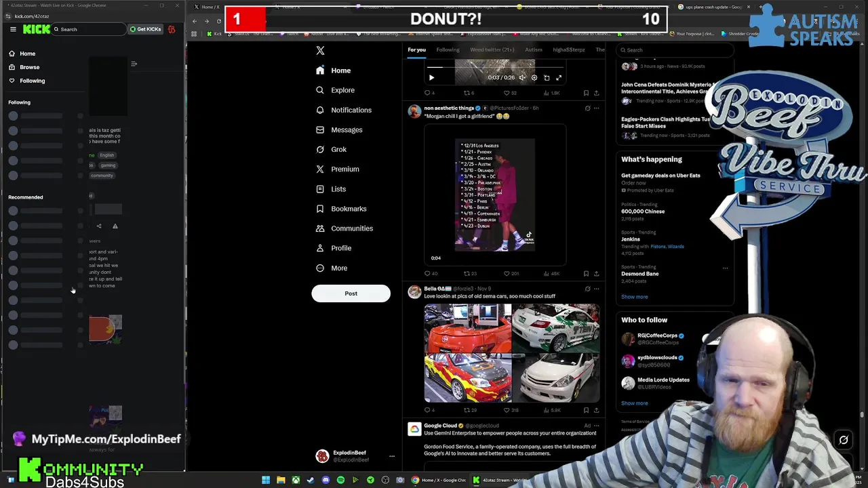Switch to the For you tab
This screenshot has width=868, height=488.
coord(416,49)
